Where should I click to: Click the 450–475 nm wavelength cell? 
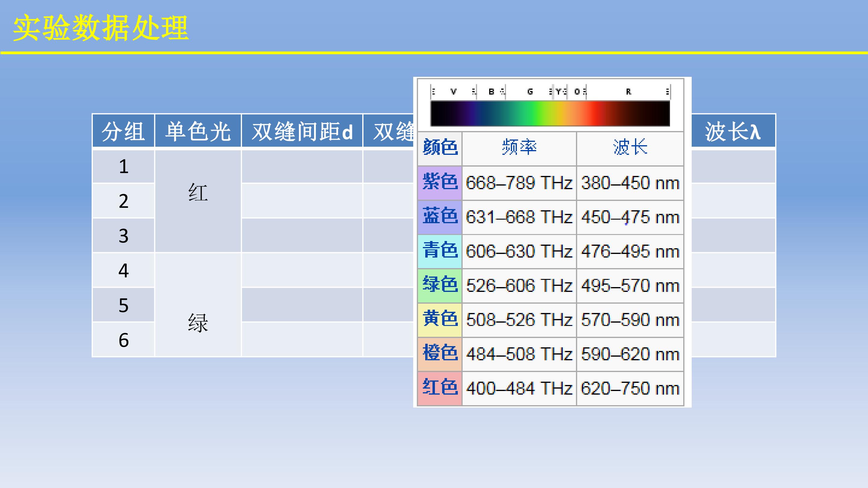(x=630, y=217)
